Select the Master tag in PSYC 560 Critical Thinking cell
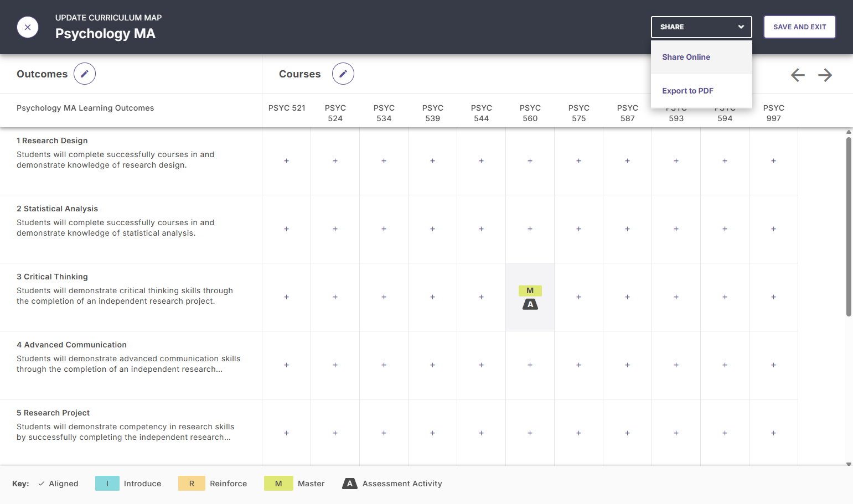 tap(530, 290)
